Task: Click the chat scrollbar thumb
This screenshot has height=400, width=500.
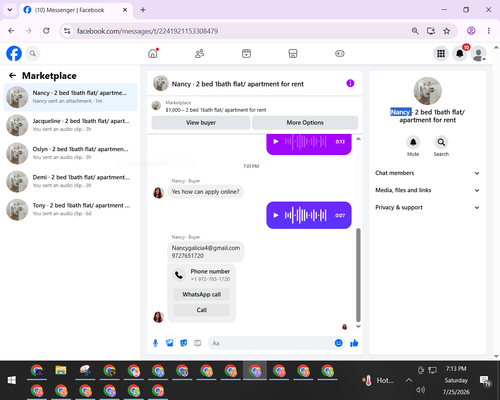Action: [x=358, y=275]
